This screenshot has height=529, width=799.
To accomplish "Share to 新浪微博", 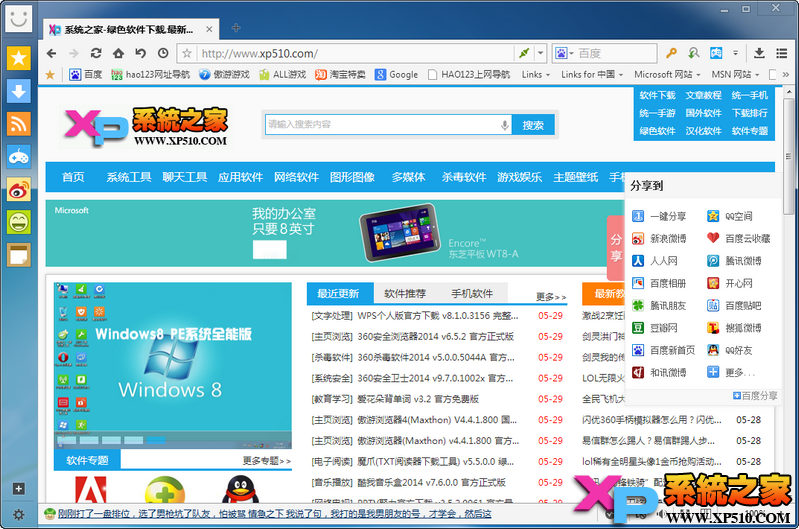I will 659,239.
